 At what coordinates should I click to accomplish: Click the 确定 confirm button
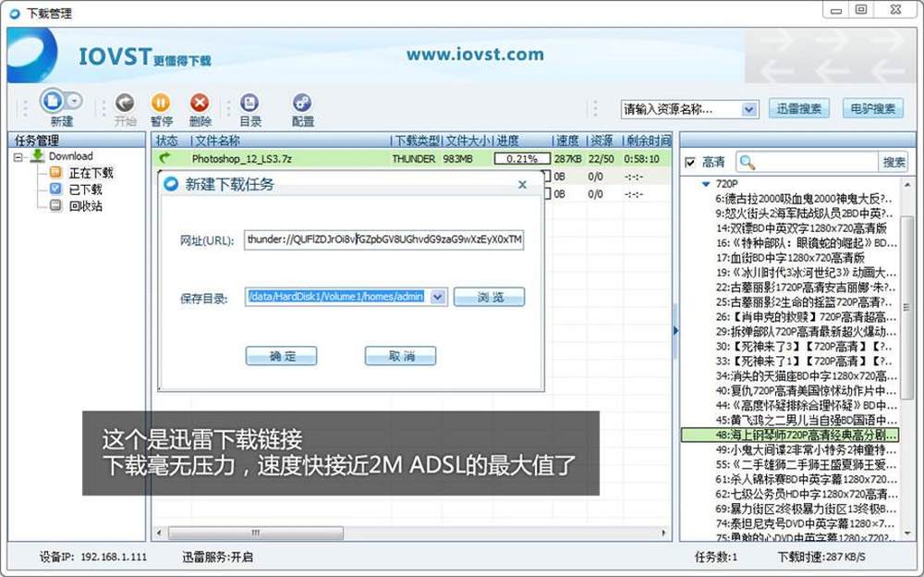click(281, 356)
